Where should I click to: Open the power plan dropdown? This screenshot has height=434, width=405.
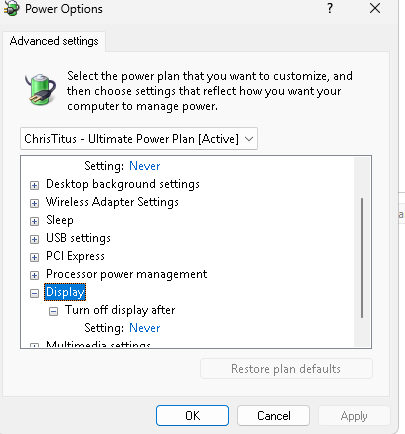point(139,138)
